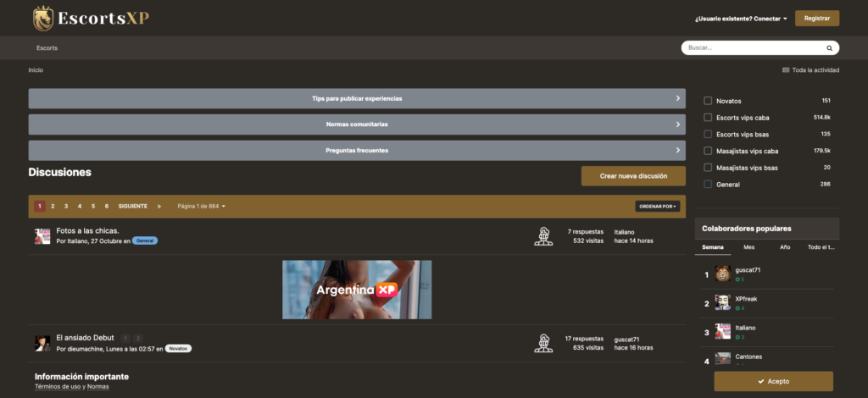The width and height of the screenshot is (868, 398).
Task: Switch to the 'Mes' contributors tab
Action: click(x=748, y=247)
